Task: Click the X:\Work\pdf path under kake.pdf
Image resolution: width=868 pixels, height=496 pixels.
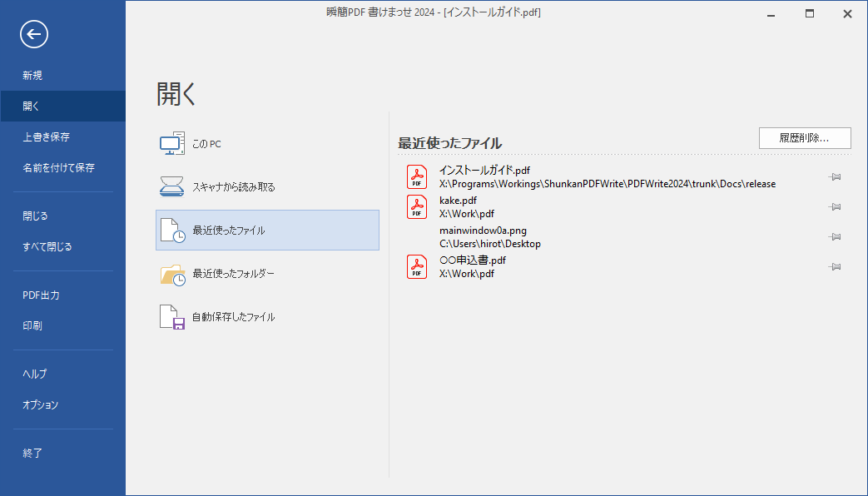Action: pos(467,214)
